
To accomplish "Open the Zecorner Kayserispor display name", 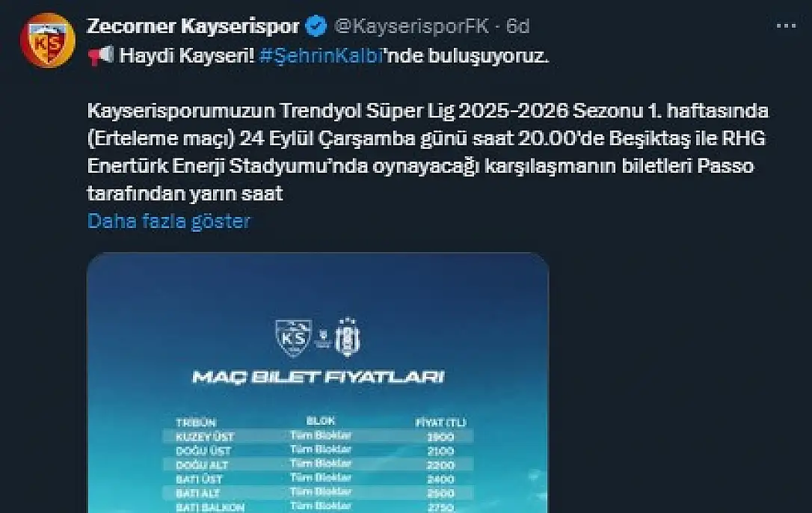I will coord(193,27).
